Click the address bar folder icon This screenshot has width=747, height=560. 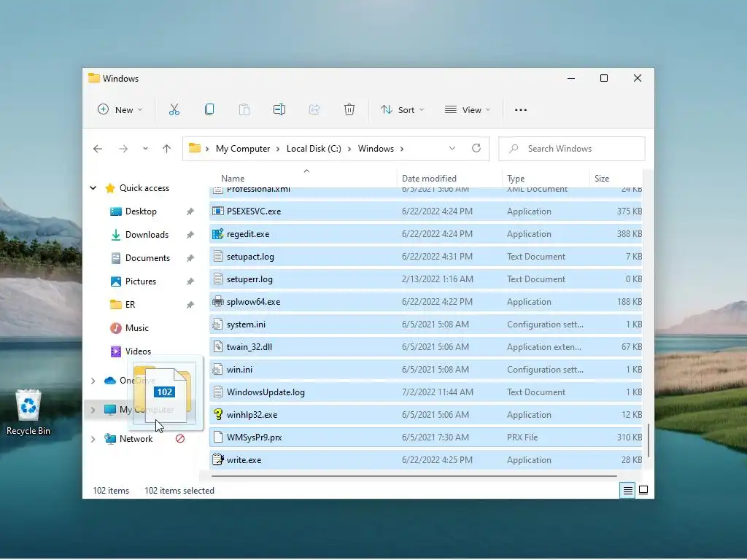coord(194,148)
